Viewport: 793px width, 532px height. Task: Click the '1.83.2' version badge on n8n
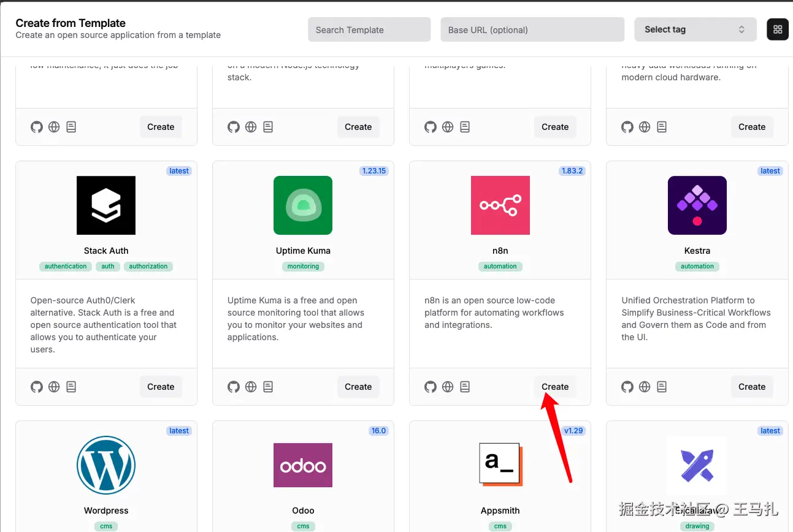572,171
